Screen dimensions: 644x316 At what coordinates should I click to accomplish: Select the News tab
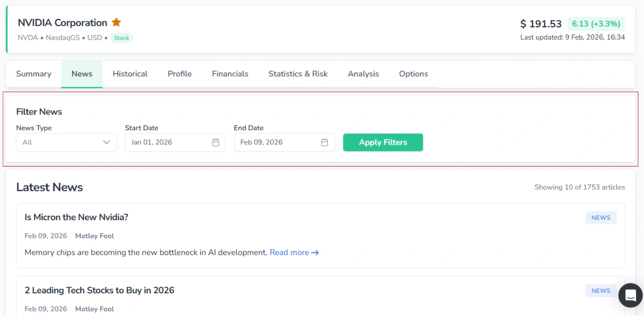[82, 74]
